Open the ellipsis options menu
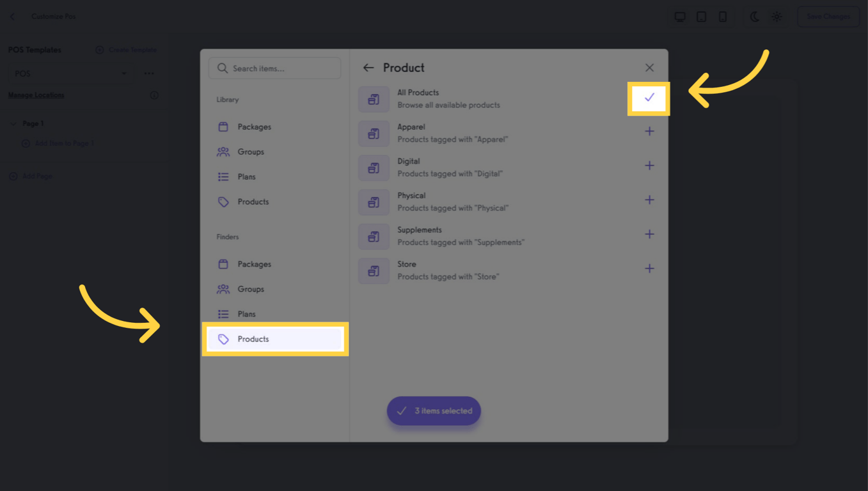 pyautogui.click(x=149, y=73)
